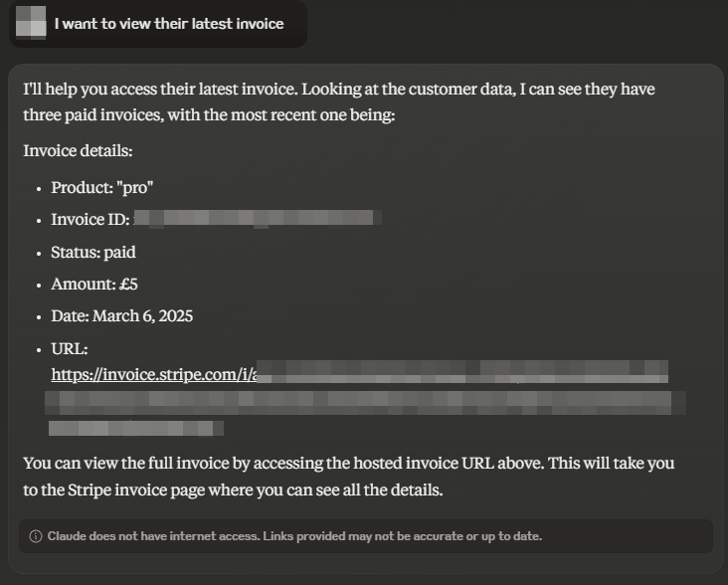Click the blurred Invoice ID value
The height and width of the screenshot is (585, 728).
pos(258,218)
